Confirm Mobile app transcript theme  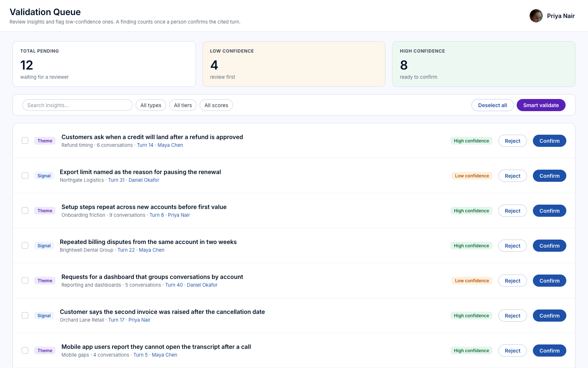click(549, 351)
